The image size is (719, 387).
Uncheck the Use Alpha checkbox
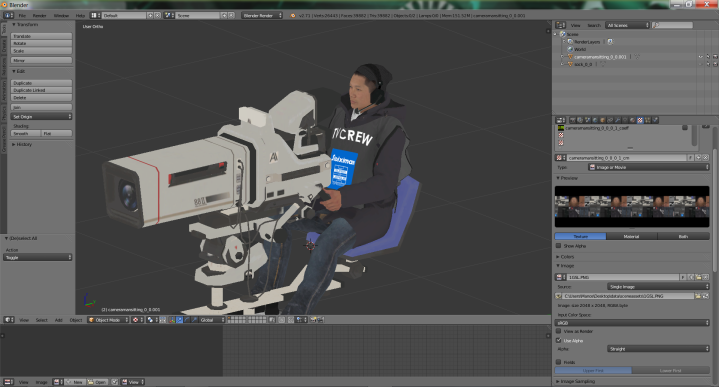coord(559,340)
